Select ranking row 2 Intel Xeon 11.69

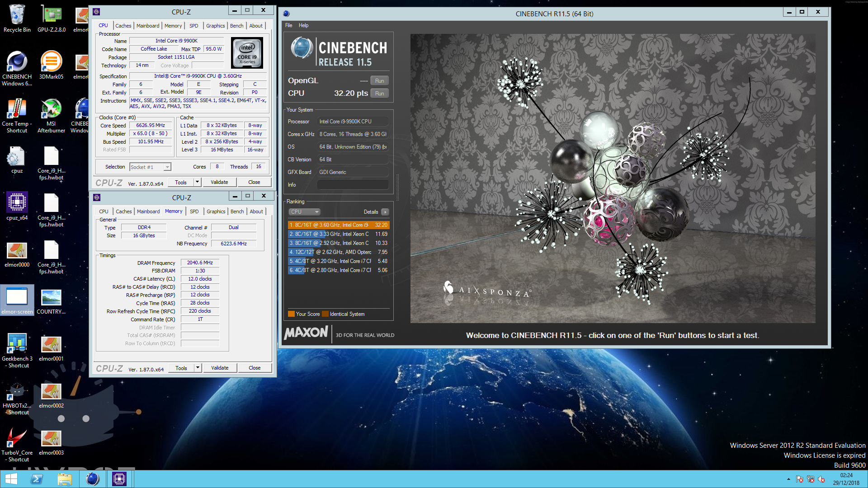339,234
